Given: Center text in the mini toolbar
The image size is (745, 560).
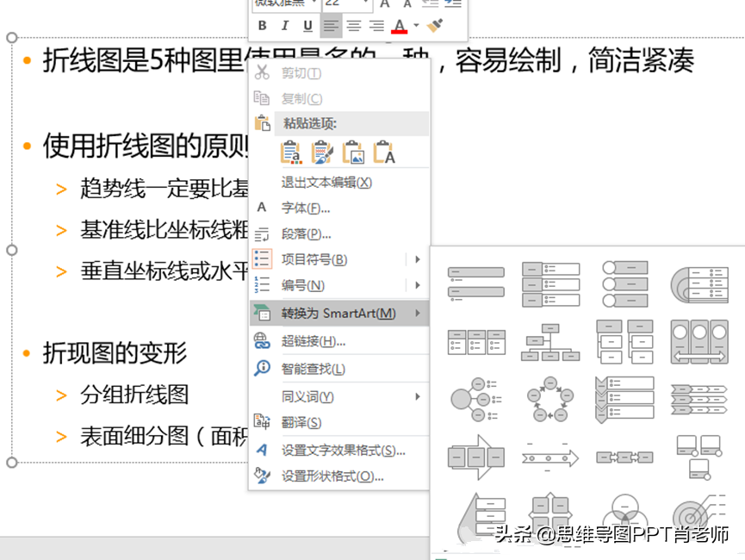Looking at the screenshot, I should [353, 26].
